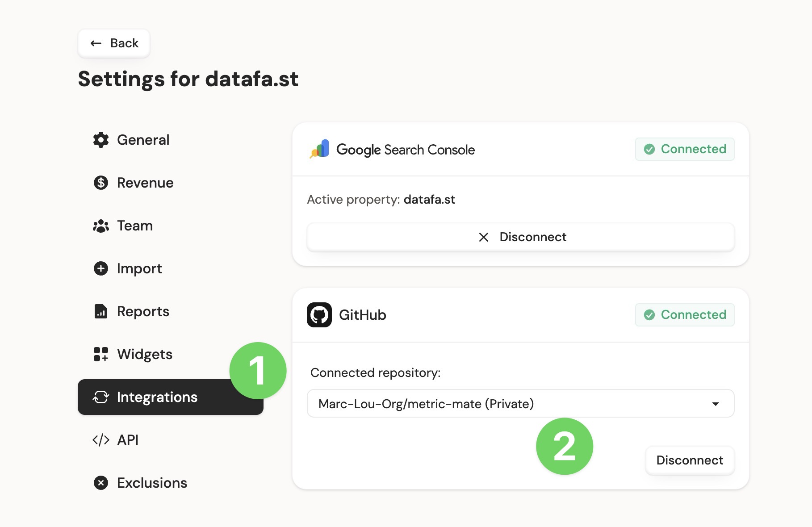Click Google Search Console Connected badge
The height and width of the screenshot is (527, 812).
685,149
